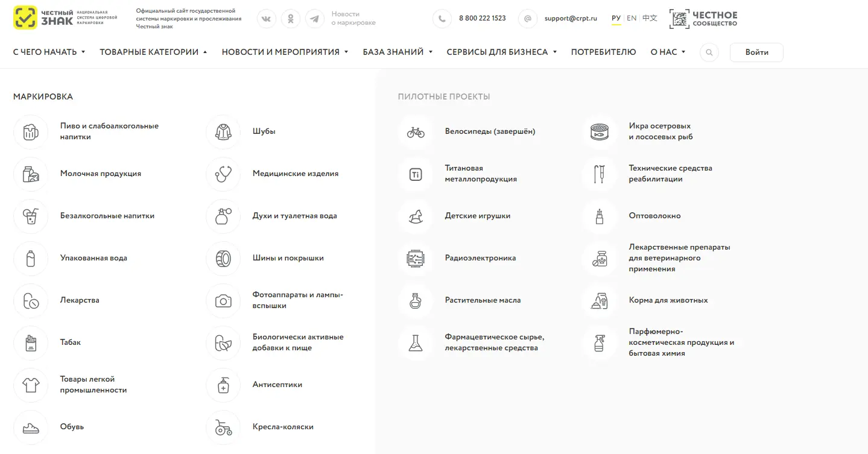Click the stethoscope medical devices icon
Viewport: 868px width, 454px height.
pos(223,174)
